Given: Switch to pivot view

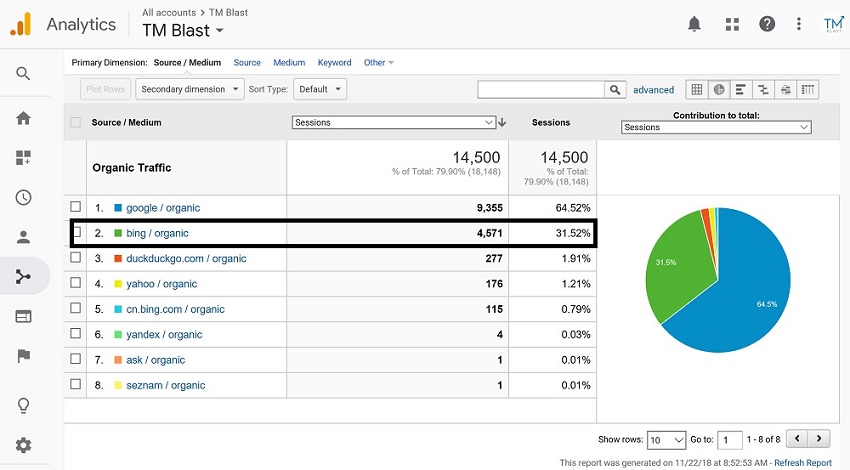Looking at the screenshot, I should pos(808,89).
